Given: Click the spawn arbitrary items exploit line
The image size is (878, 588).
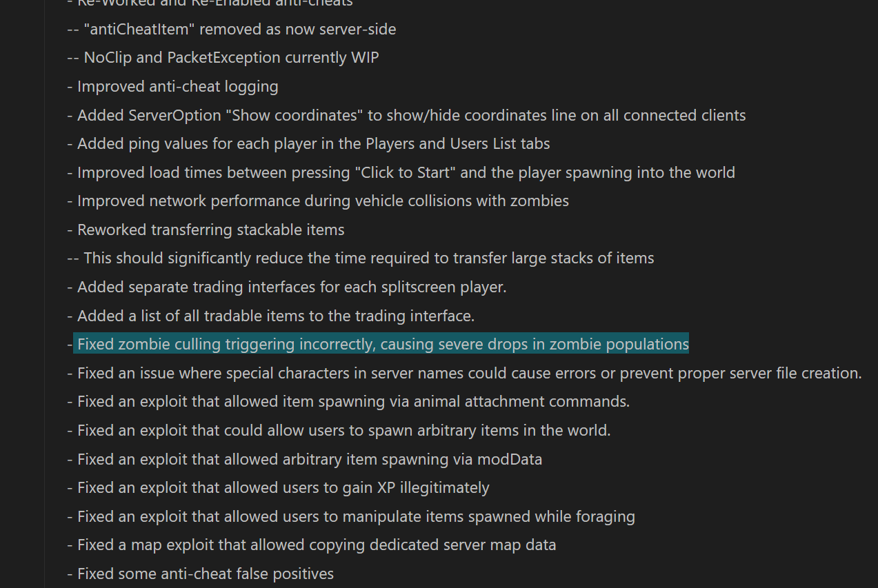Looking at the screenshot, I should point(339,430).
